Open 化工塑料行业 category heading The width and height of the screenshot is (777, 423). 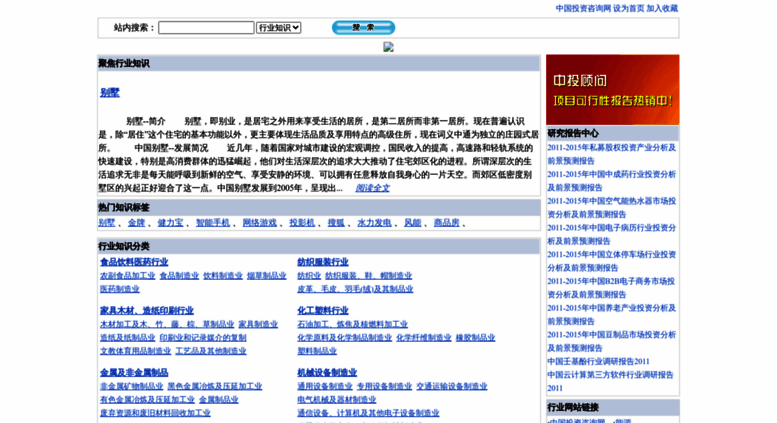pos(323,311)
